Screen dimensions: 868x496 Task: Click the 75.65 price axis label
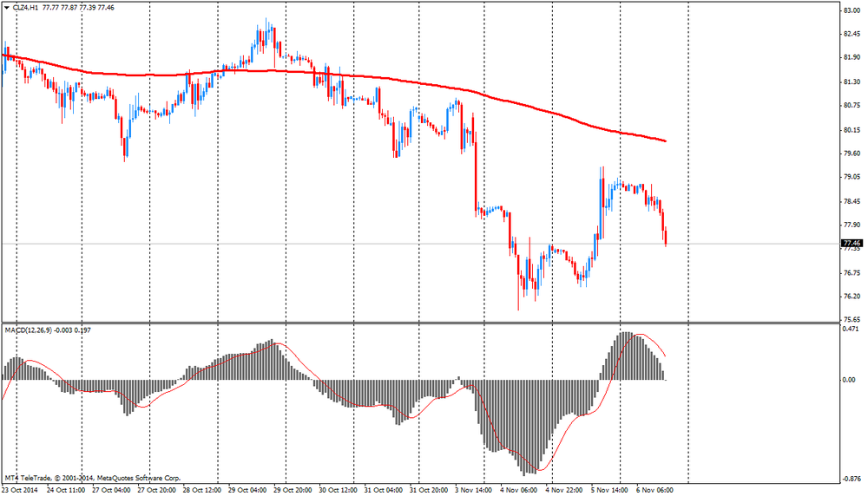coord(852,320)
